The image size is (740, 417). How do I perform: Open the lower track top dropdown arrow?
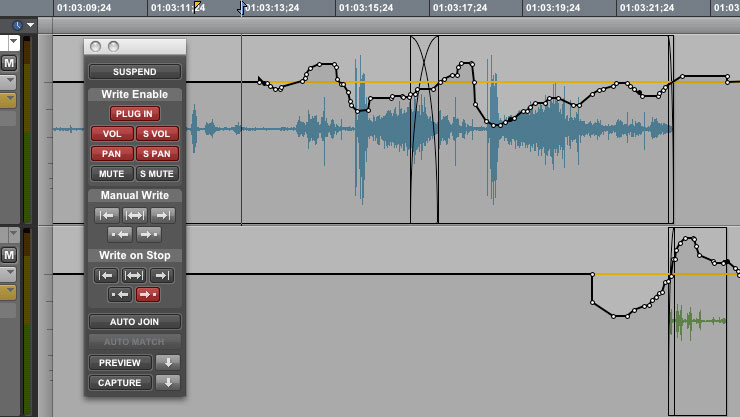13,233
